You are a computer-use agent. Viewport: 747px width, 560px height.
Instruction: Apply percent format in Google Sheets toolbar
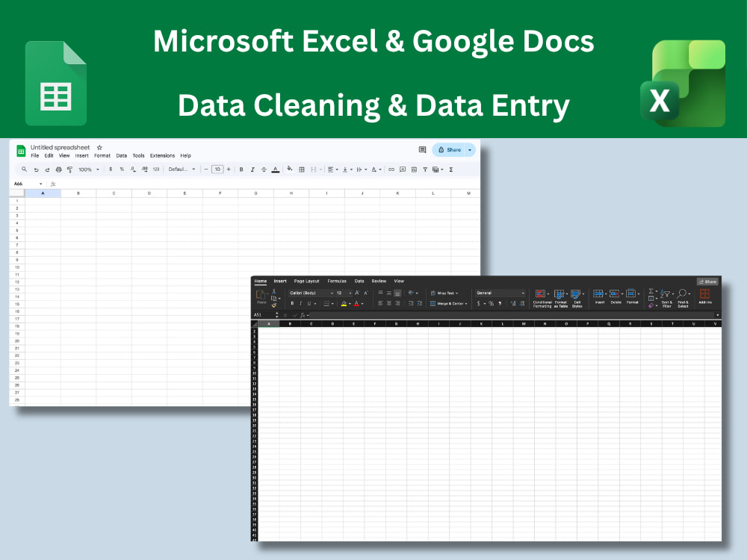click(122, 169)
